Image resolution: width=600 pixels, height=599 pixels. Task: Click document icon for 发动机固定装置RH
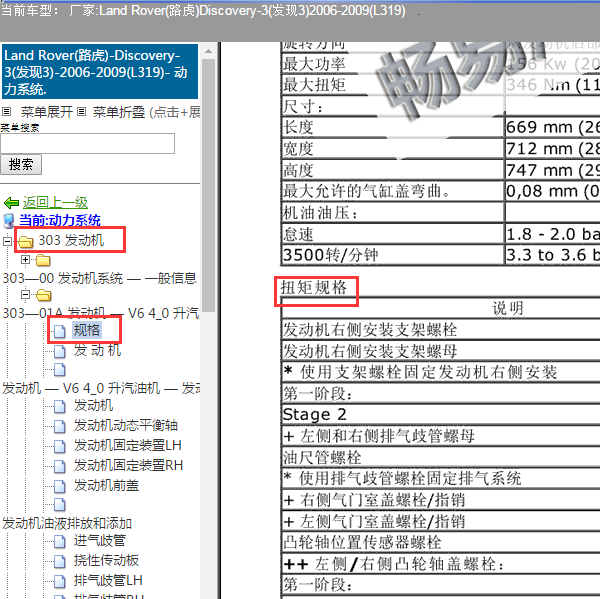(x=60, y=465)
